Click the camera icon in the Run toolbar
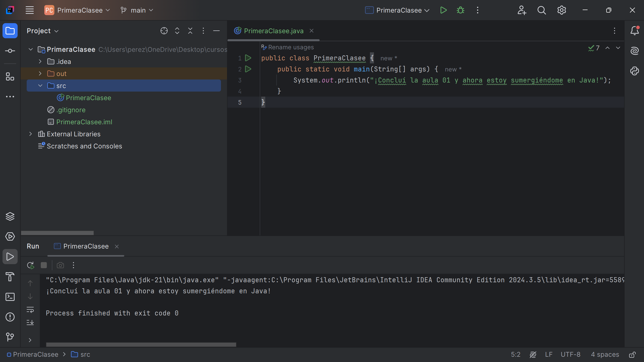Viewport: 644px width, 362px height. (x=60, y=265)
